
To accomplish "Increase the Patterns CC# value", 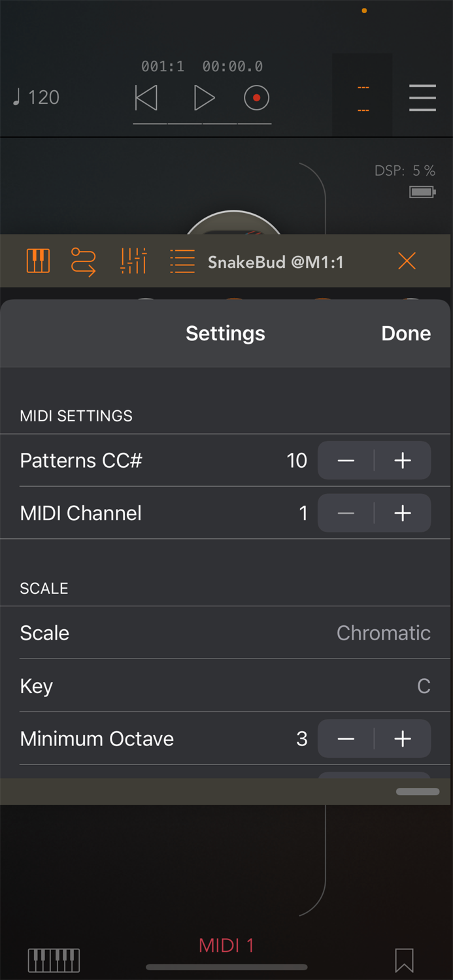I will click(402, 461).
